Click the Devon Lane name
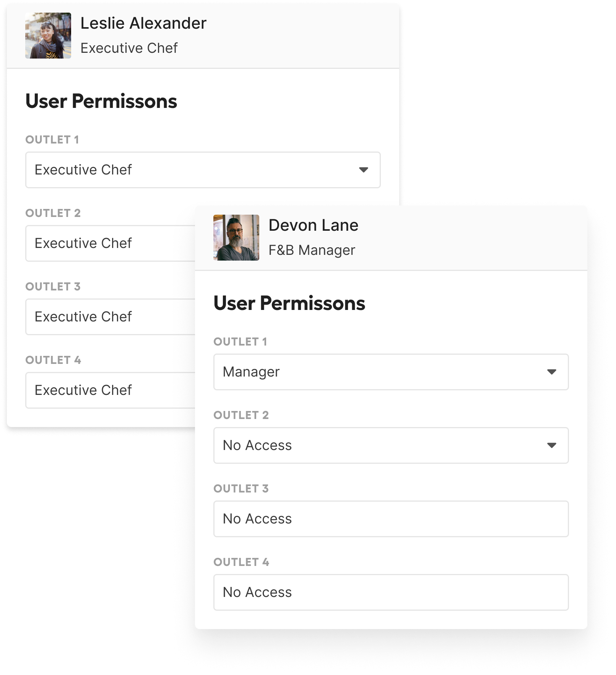Screen dimensions: 616x675 coord(314,225)
